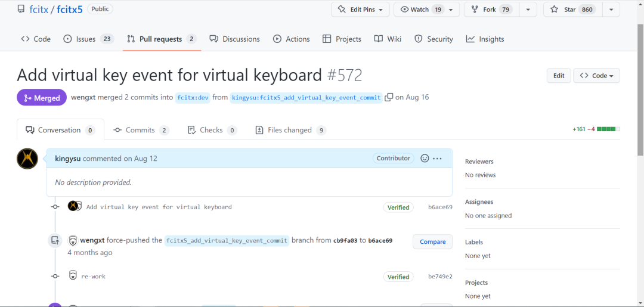The image size is (644, 307).
Task: Expand the Star lists dropdown arrow
Action: click(611, 10)
